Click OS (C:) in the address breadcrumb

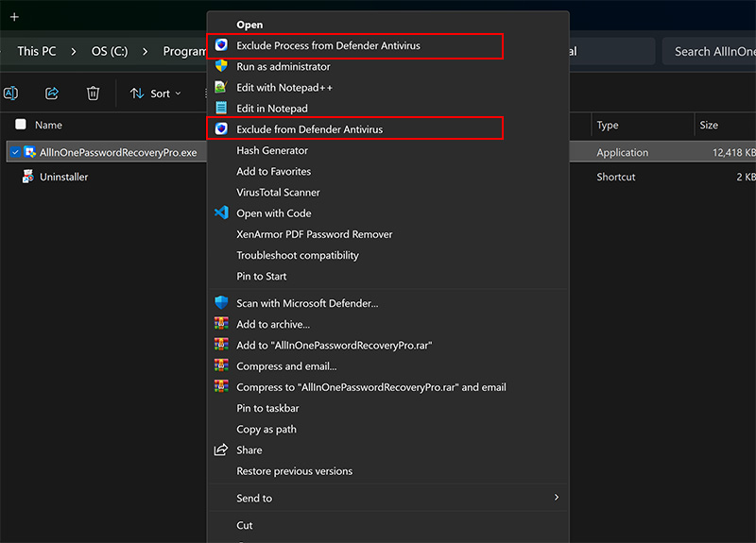(109, 51)
